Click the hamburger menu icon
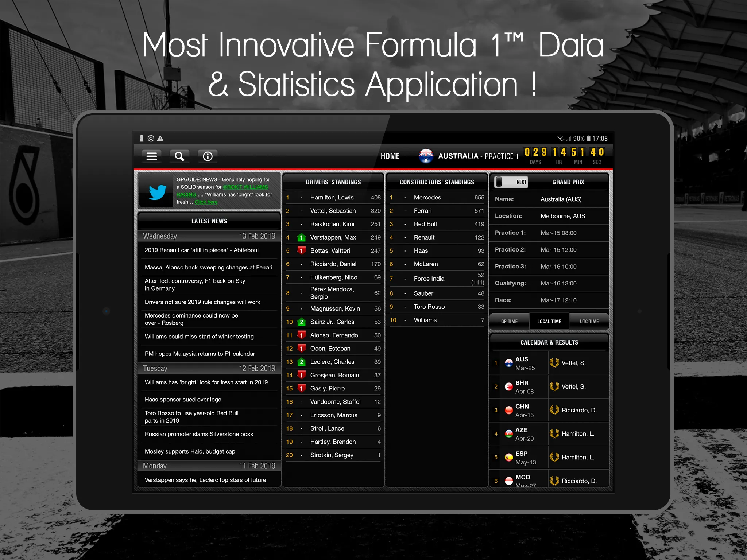Image resolution: width=747 pixels, height=560 pixels. click(152, 156)
